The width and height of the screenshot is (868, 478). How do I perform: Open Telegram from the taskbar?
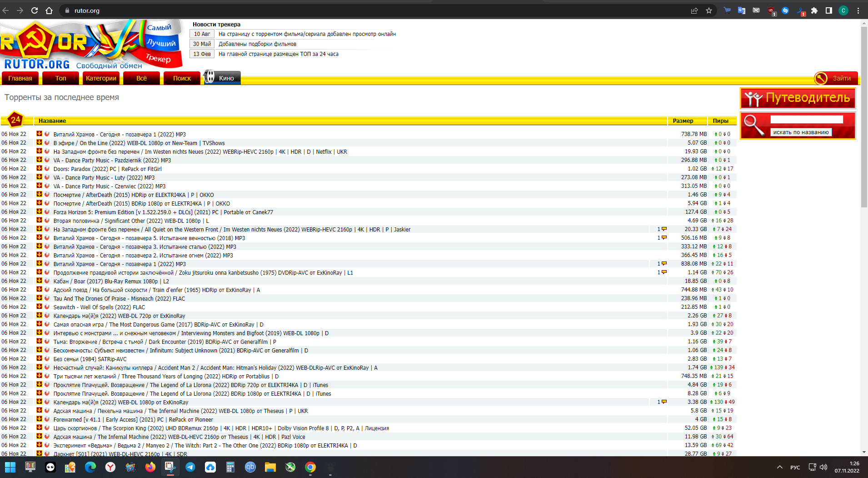coord(190,467)
